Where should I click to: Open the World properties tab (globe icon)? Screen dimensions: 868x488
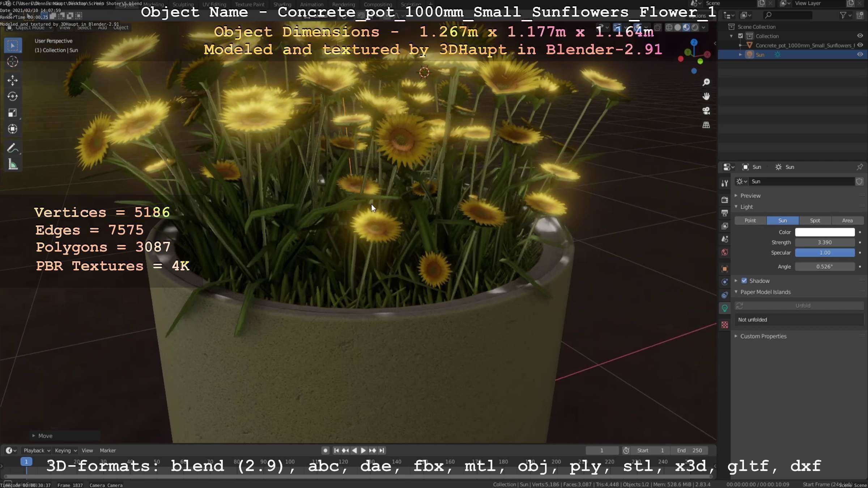(724, 252)
